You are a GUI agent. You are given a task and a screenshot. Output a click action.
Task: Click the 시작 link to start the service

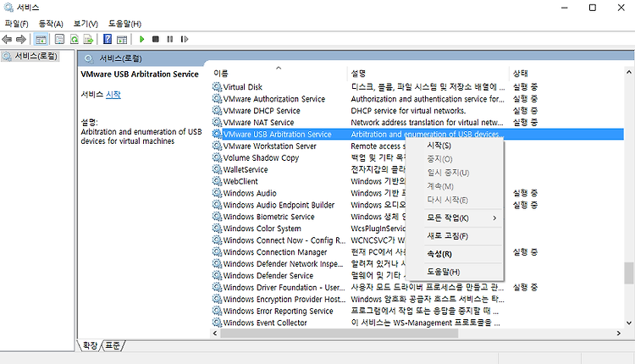[x=113, y=94]
